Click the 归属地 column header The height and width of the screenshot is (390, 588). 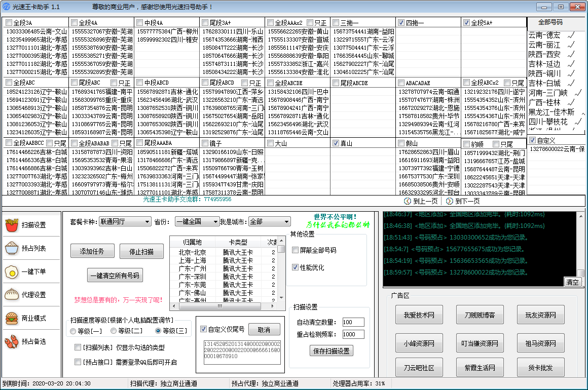[x=193, y=243]
